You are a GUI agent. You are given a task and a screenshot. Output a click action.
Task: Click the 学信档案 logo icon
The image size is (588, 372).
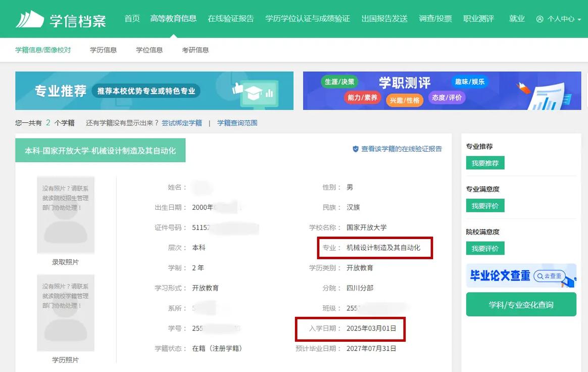click(30, 18)
